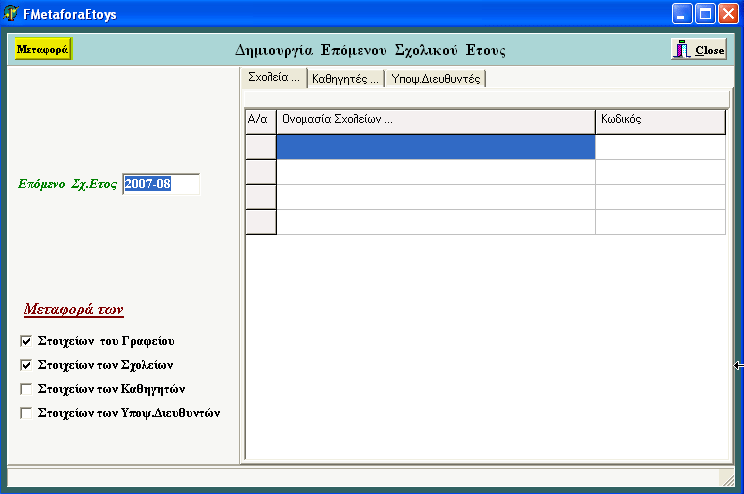744x494 pixels.
Task: Click the door icon on Close button
Action: tap(682, 49)
